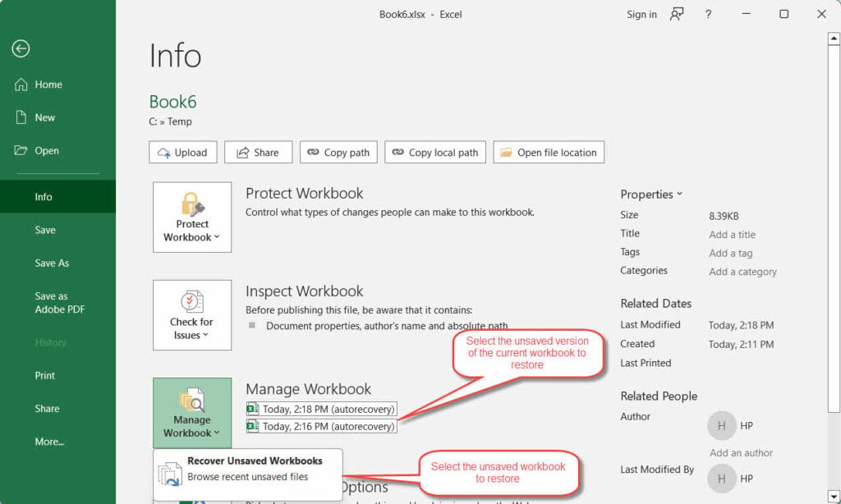Open Share in the left sidebar
Viewport: 841px width, 504px height.
point(47,409)
